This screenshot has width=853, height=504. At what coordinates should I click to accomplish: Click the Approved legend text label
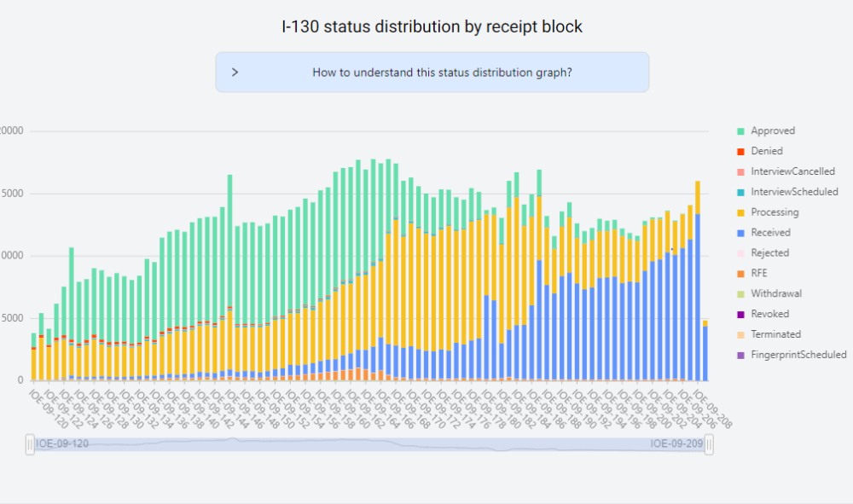click(x=773, y=131)
